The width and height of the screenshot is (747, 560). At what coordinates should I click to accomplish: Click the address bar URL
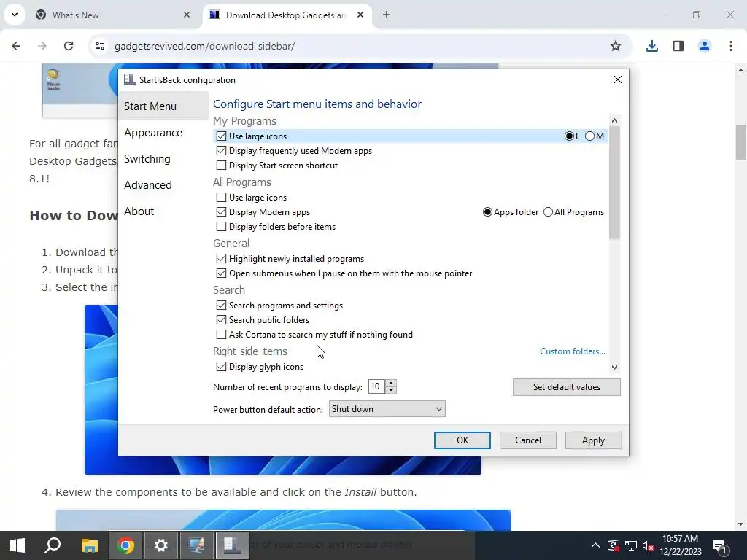point(204,46)
